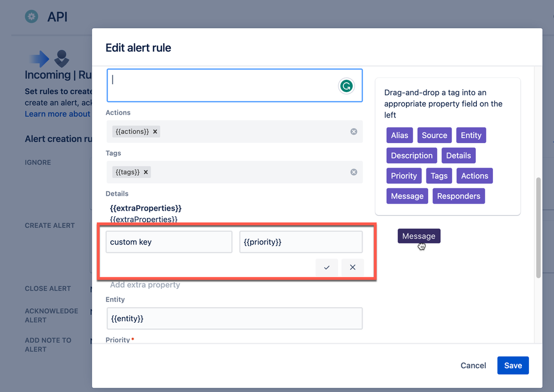The width and height of the screenshot is (554, 392).
Task: Click the Grammarly icon in text field
Action: (x=346, y=86)
